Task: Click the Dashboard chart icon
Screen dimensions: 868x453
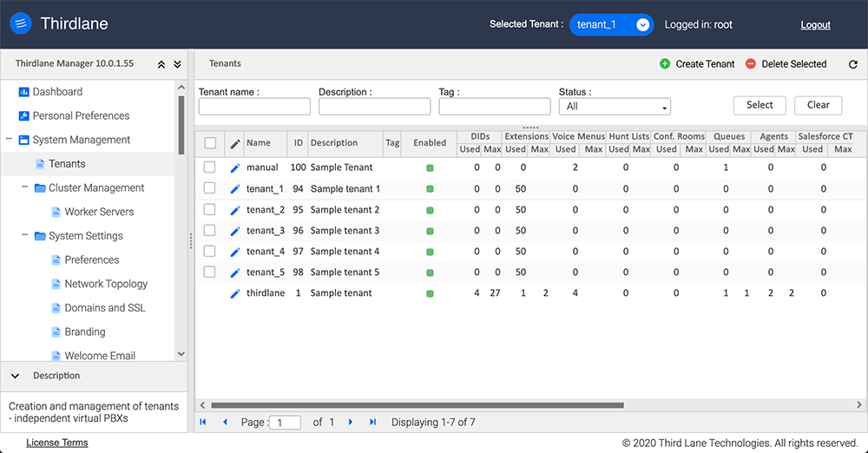Action: coord(23,92)
